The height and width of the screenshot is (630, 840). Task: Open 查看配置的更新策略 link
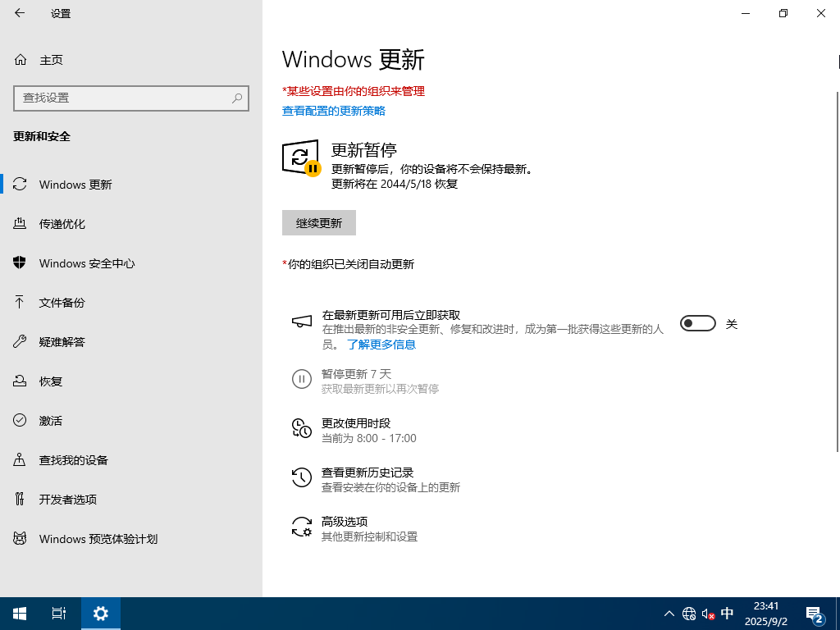[x=334, y=111]
